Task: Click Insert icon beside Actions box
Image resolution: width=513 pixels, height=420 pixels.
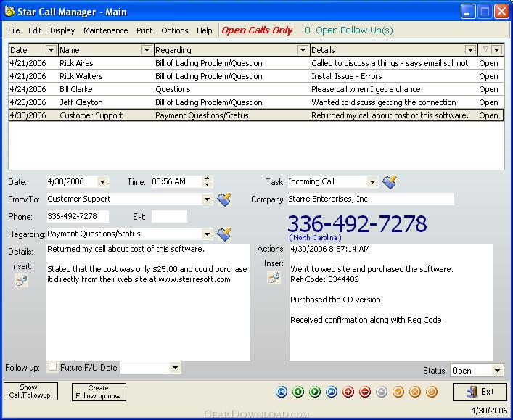Action: tap(274, 278)
